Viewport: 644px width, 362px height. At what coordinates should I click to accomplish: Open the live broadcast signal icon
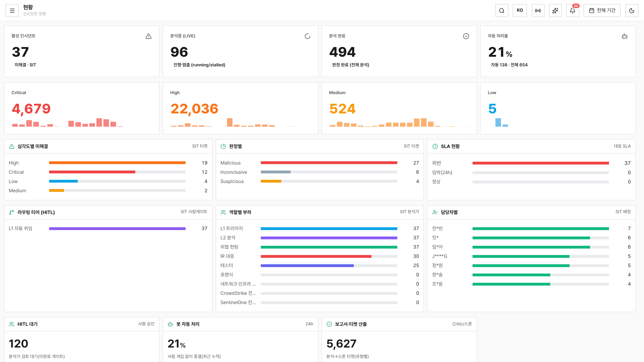538,10
